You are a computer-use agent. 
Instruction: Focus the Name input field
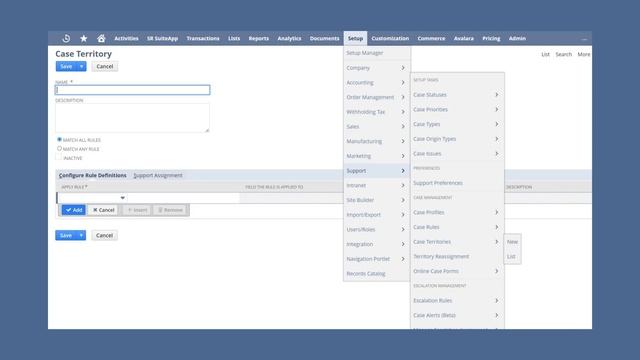pos(133,90)
